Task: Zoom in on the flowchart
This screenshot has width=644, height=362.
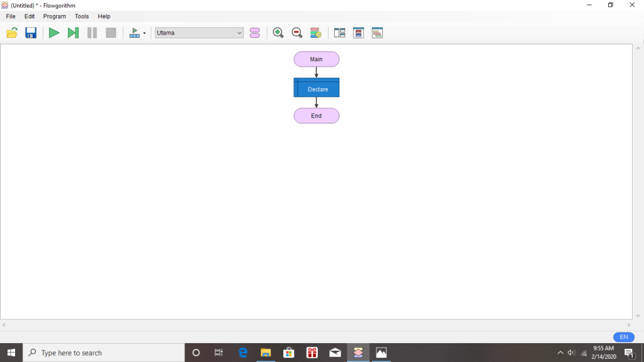Action: 278,33
